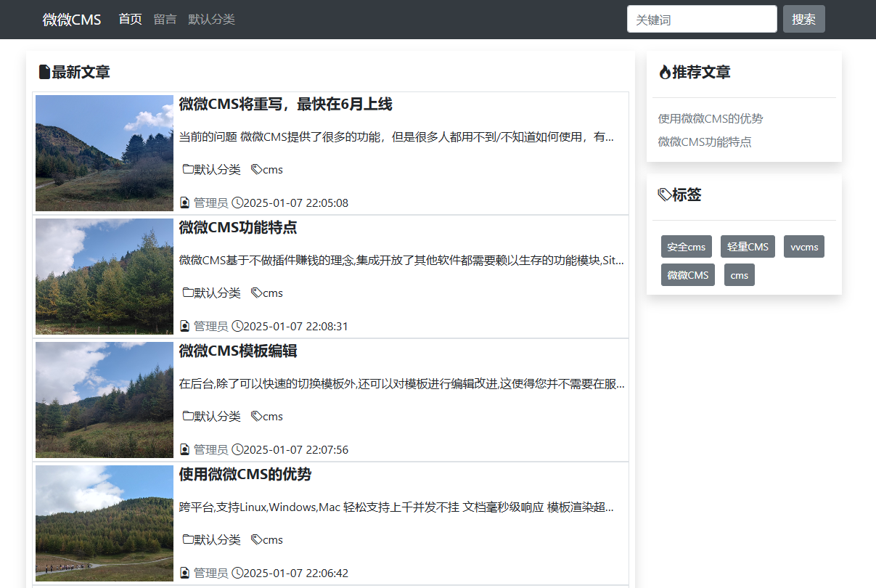Screen dimensions: 876x588
Task: Open thumbnail image of 微微CMS模板编辑 article
Action: click(x=105, y=400)
